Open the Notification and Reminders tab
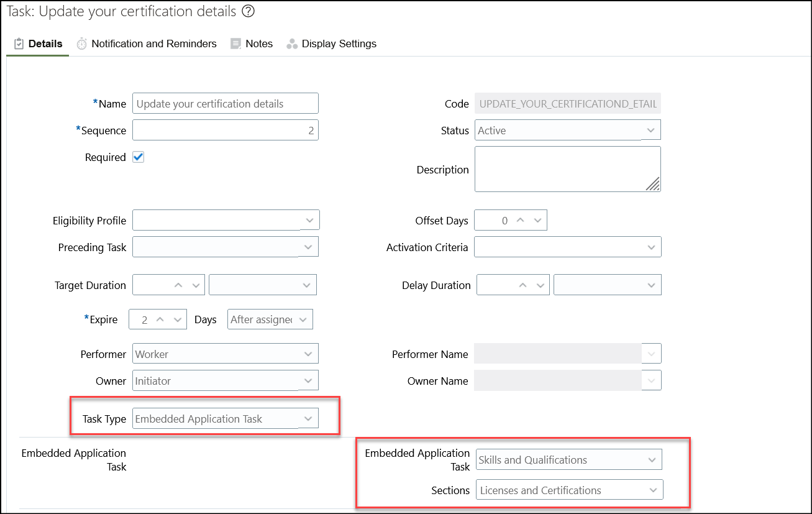 tap(147, 44)
